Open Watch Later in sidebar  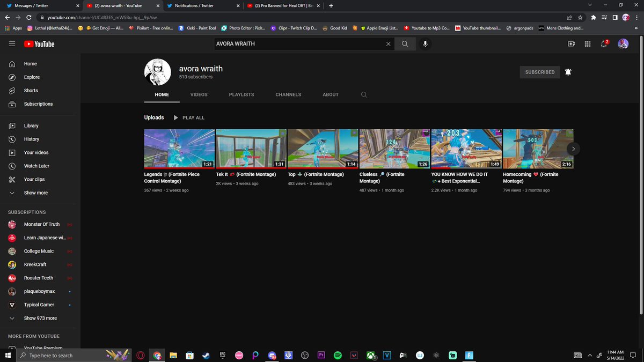click(40, 166)
